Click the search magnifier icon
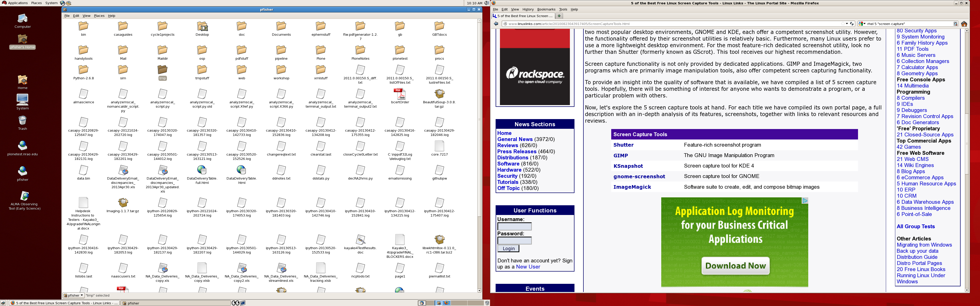The height and width of the screenshot is (306, 980). tap(955, 23)
